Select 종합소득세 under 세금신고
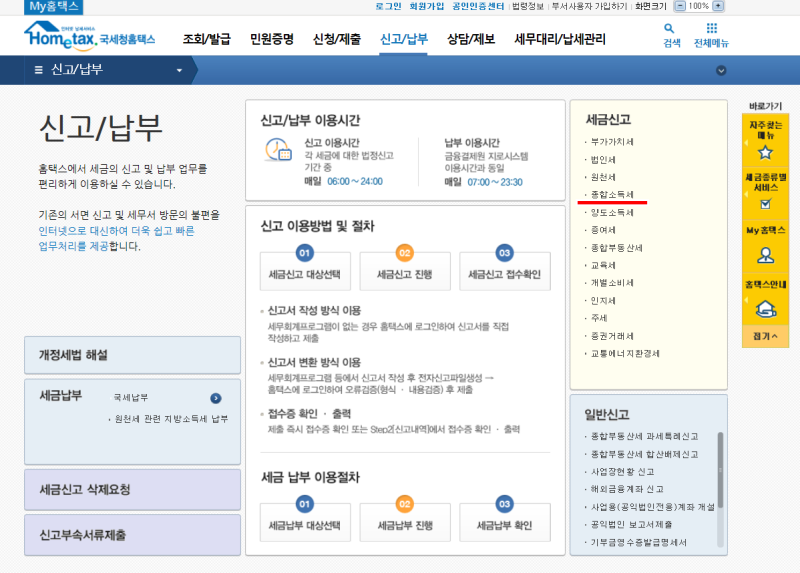800x573 pixels. click(612, 194)
